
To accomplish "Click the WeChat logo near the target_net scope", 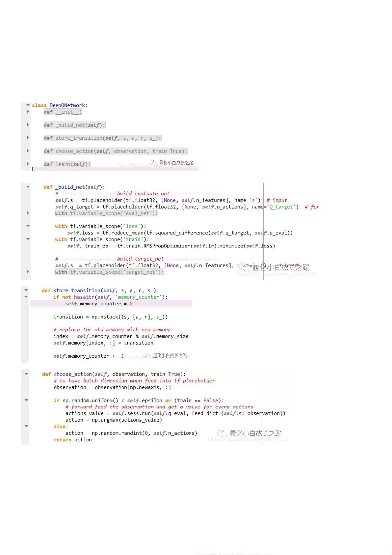I will [x=244, y=266].
